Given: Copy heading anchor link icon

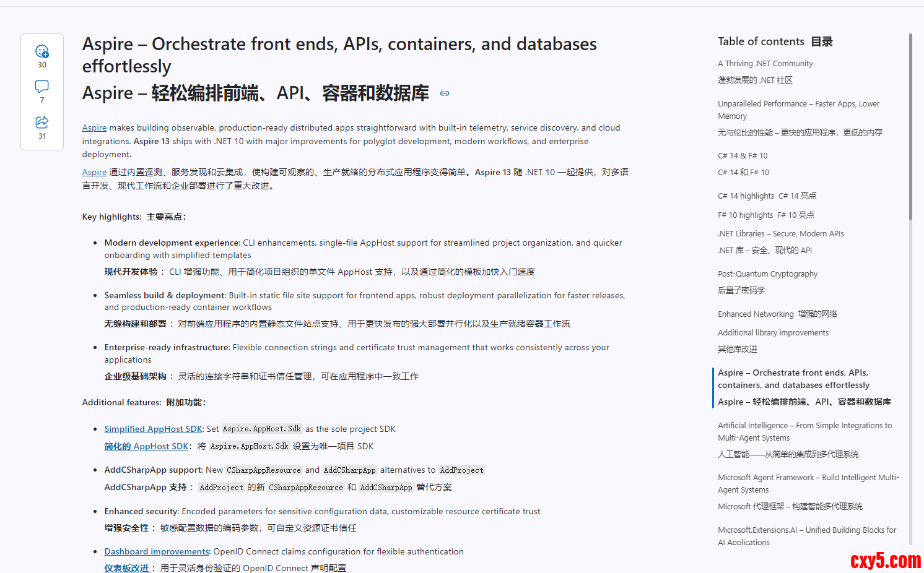Looking at the screenshot, I should coord(445,93).
